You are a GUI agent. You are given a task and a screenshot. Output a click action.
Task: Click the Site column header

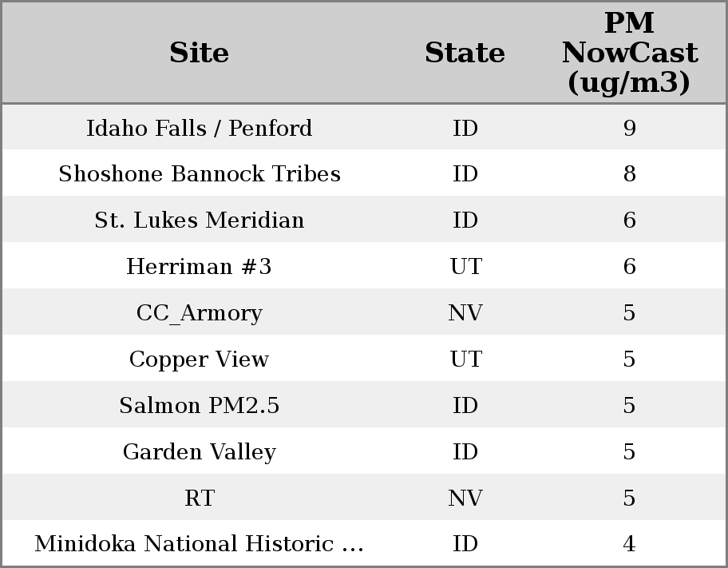pos(199,53)
